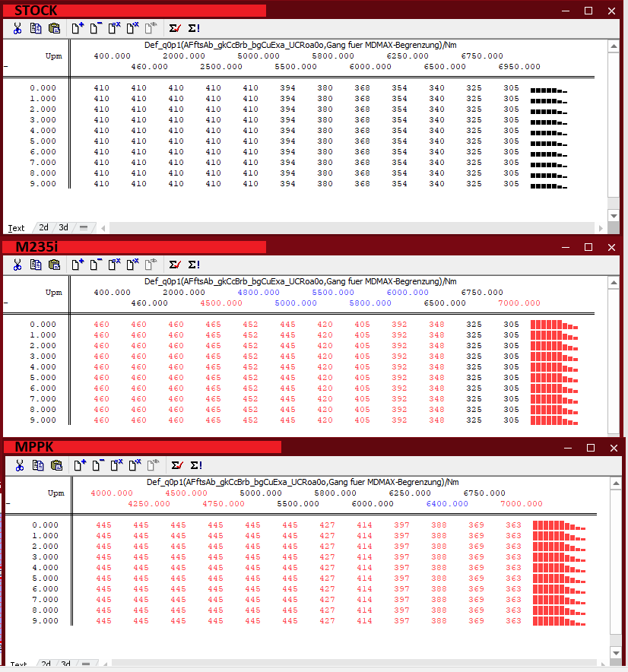The height and width of the screenshot is (672, 628).
Task: Paste with clipboard icon in M235i window
Action: 55,265
